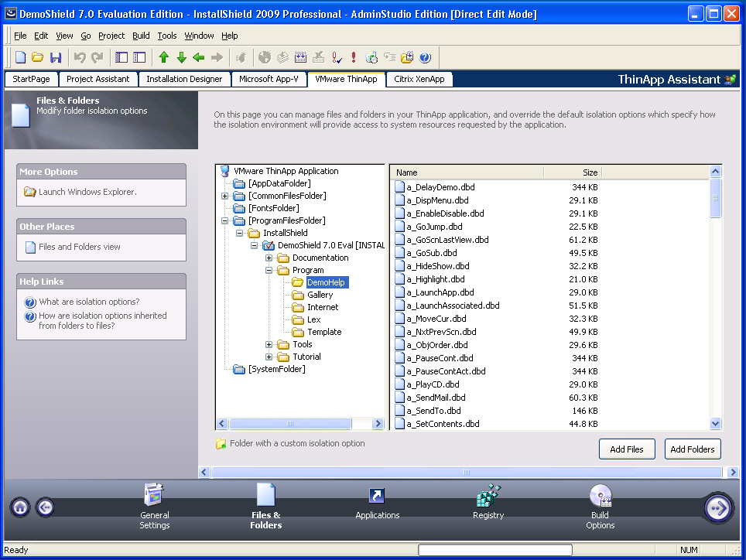Screen dimensions: 746x560
Task: Open the Build menu
Action: pos(141,36)
